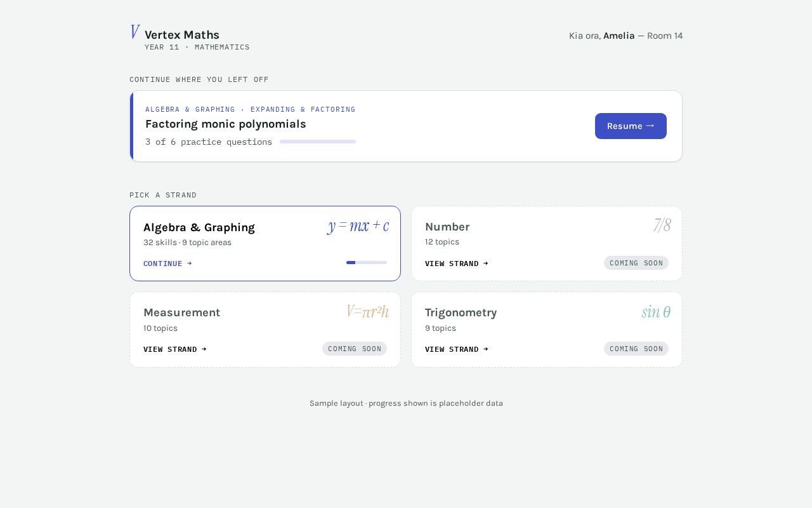Select the Trigonometry strand heading

tap(461, 312)
